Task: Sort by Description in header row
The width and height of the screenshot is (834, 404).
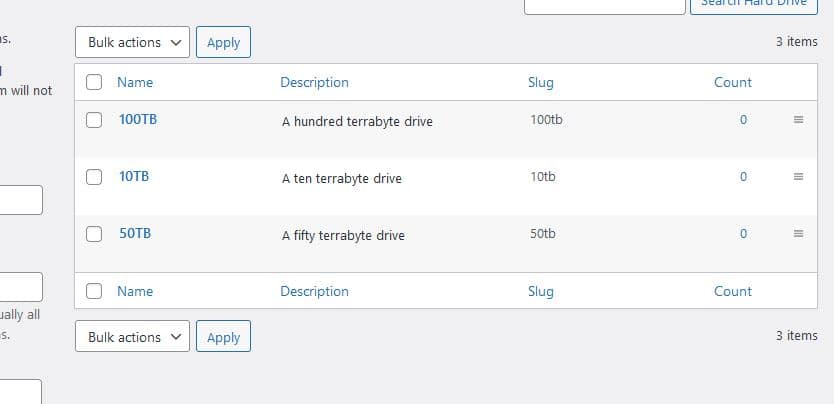Action: (314, 82)
